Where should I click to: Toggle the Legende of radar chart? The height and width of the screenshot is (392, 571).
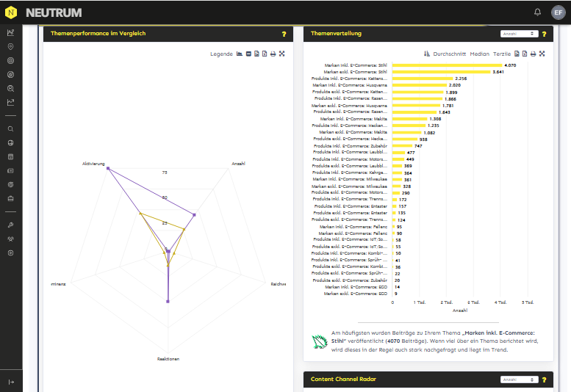pyautogui.click(x=221, y=54)
